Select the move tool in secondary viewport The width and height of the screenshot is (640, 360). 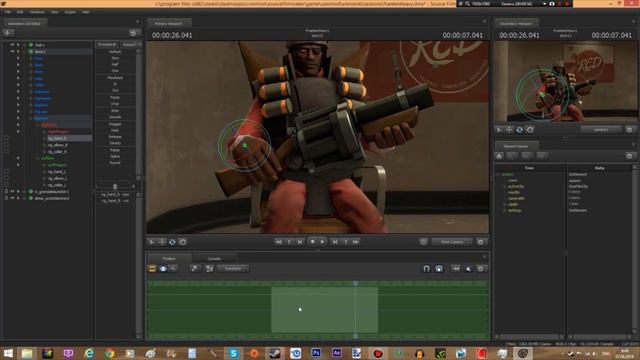pos(509,130)
